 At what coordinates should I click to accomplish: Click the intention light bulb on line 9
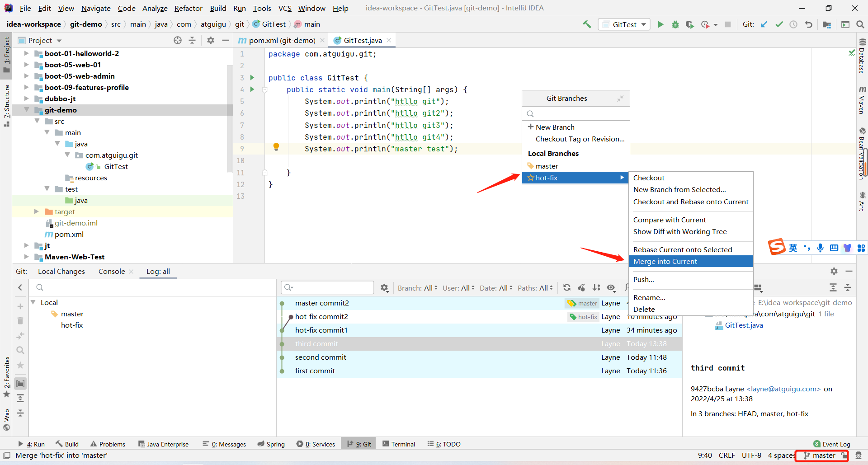point(276,146)
